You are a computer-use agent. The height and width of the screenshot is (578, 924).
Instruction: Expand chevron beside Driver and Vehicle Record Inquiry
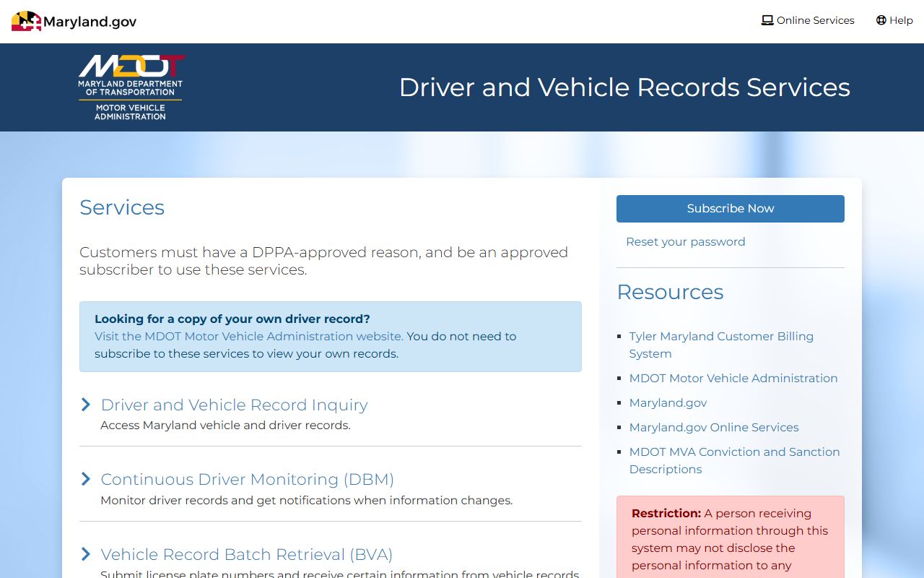click(x=86, y=405)
